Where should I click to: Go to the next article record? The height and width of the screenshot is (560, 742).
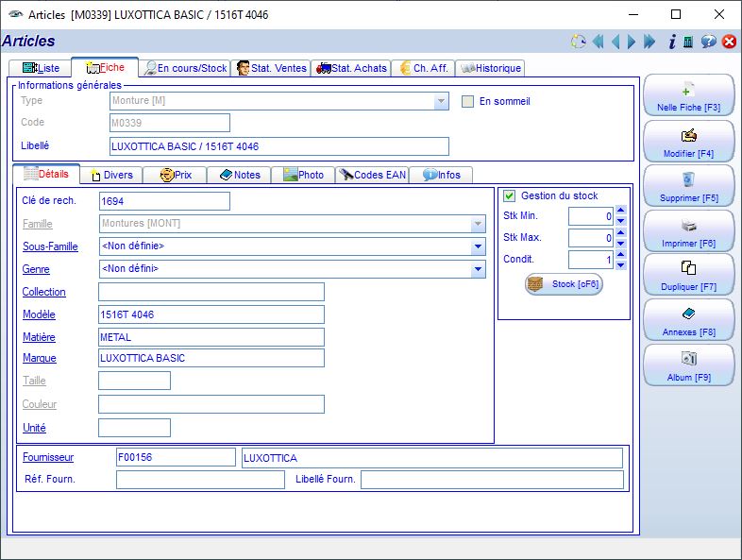(632, 42)
